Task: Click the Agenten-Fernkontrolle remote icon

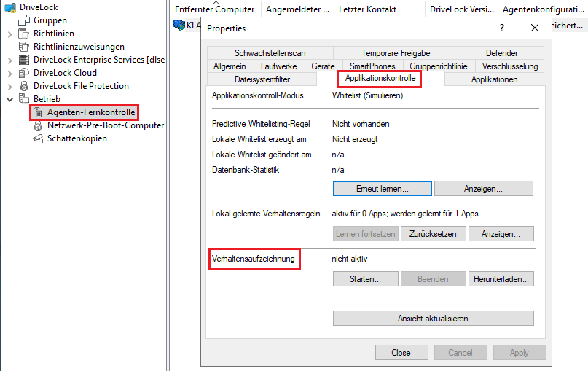Action: [x=38, y=112]
